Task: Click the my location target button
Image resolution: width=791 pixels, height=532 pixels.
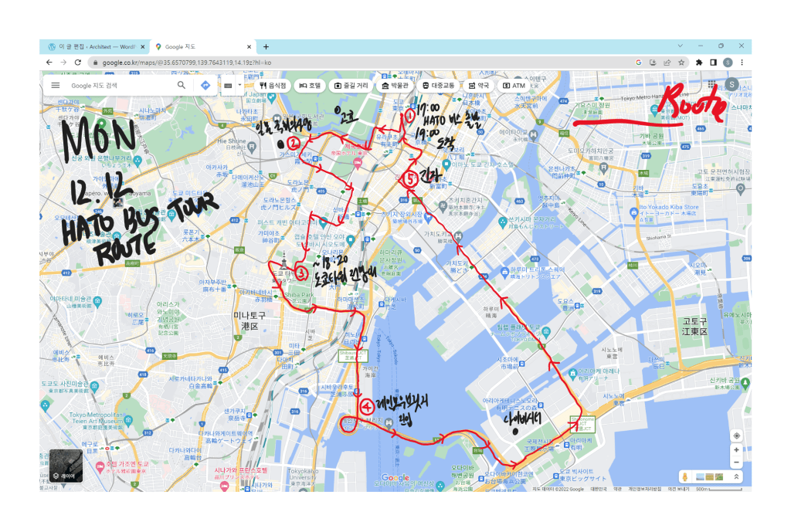Action: point(736,436)
